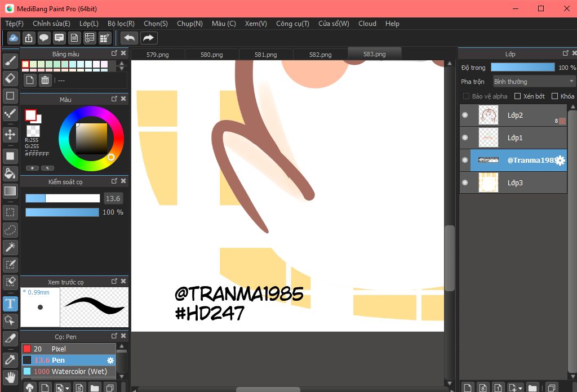Open the Lớp(L) menu
The width and height of the screenshot is (577, 392).
pyautogui.click(x=88, y=24)
